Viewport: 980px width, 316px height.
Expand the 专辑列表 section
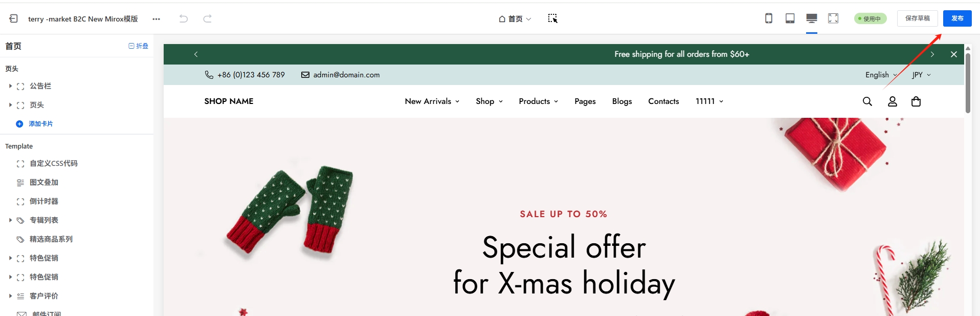point(10,220)
